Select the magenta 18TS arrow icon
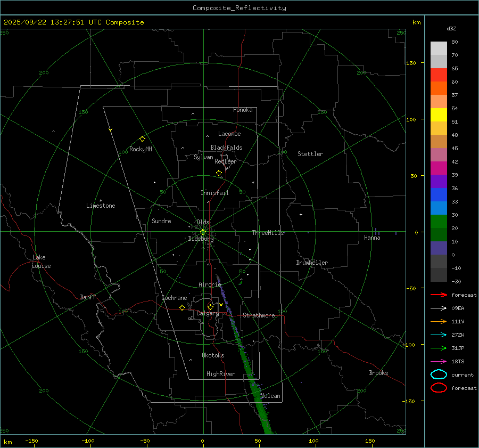Screen dimensions: 479x448 439,361
